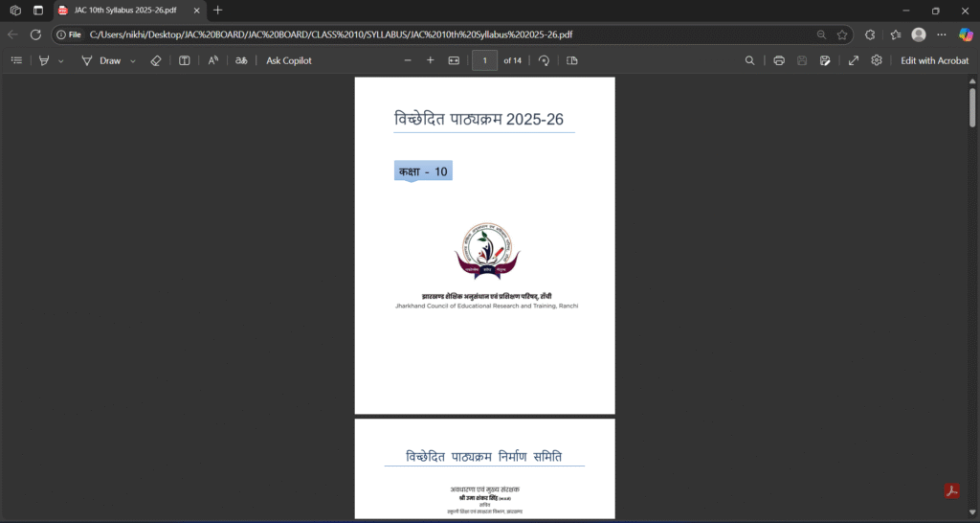Open a new tab with plus button

click(217, 10)
